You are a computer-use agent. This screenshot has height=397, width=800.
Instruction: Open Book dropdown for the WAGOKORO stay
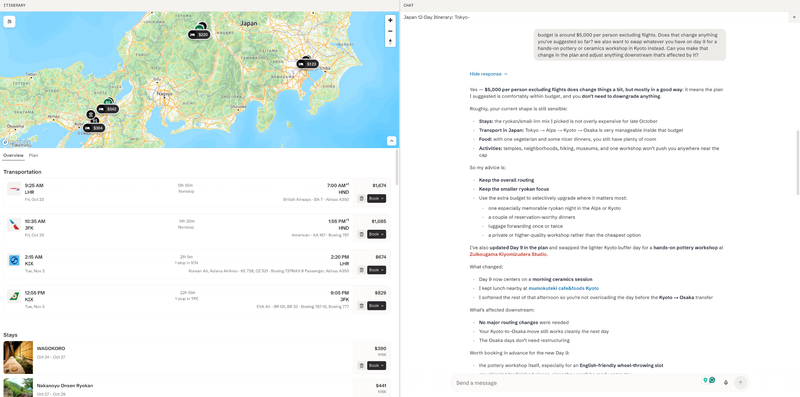pyautogui.click(x=377, y=365)
